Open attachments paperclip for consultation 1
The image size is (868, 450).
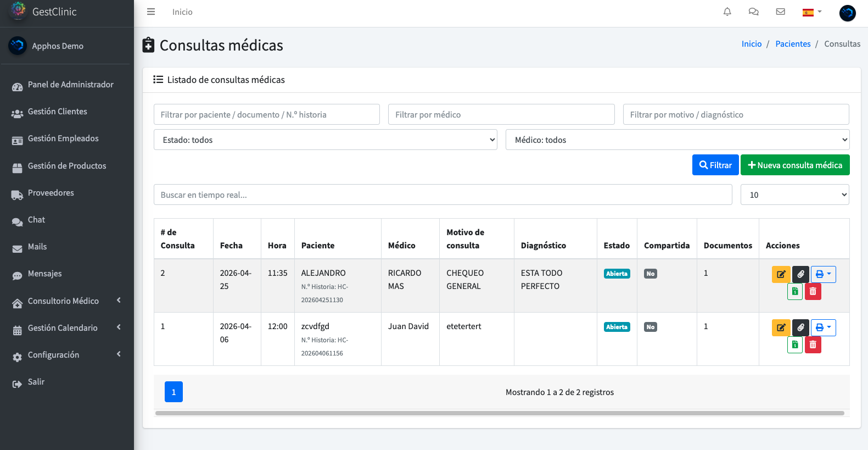click(801, 327)
